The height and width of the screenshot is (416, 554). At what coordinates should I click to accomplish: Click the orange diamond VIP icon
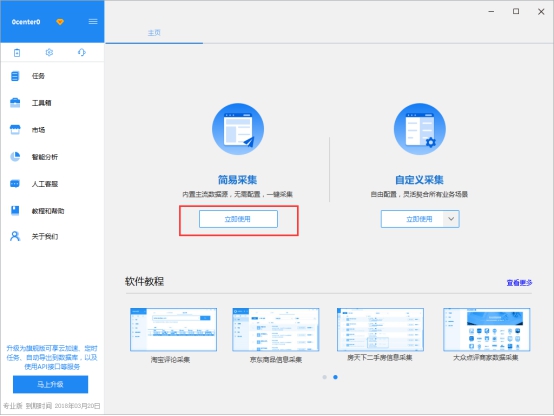(x=60, y=22)
